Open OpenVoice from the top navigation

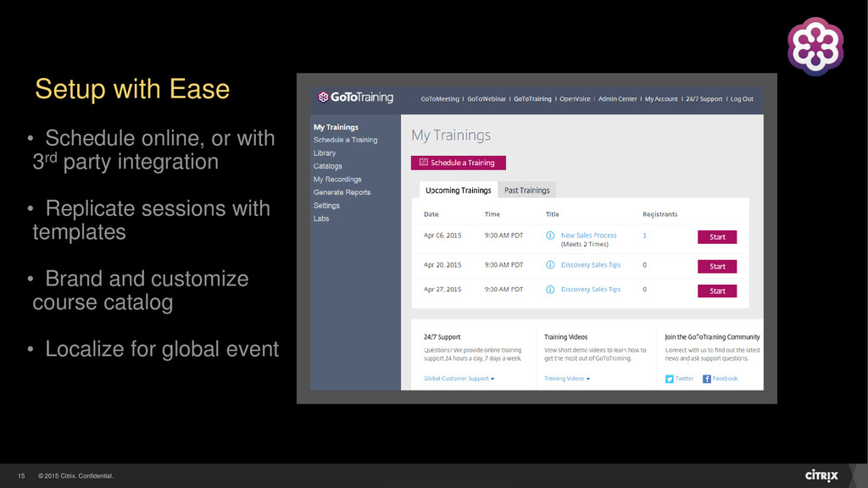[575, 99]
